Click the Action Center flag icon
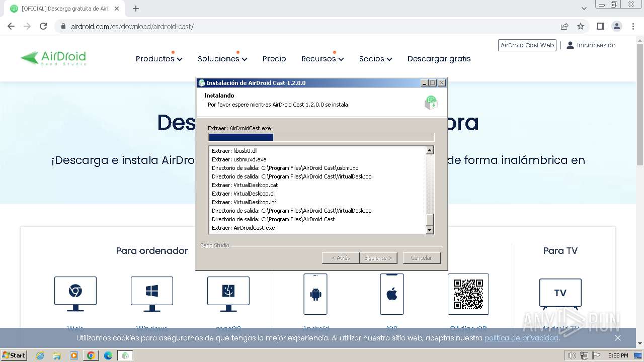The image size is (644, 362). 597,355
